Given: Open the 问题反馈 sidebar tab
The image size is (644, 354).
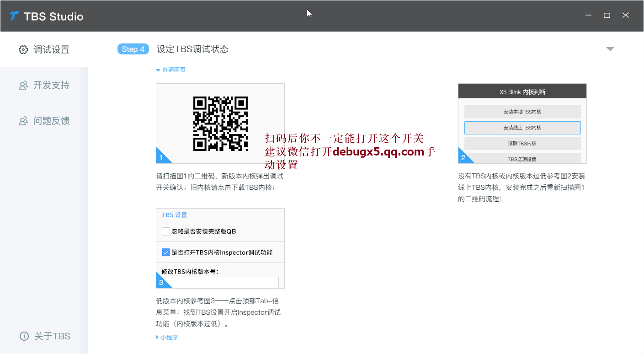Looking at the screenshot, I should [x=44, y=121].
